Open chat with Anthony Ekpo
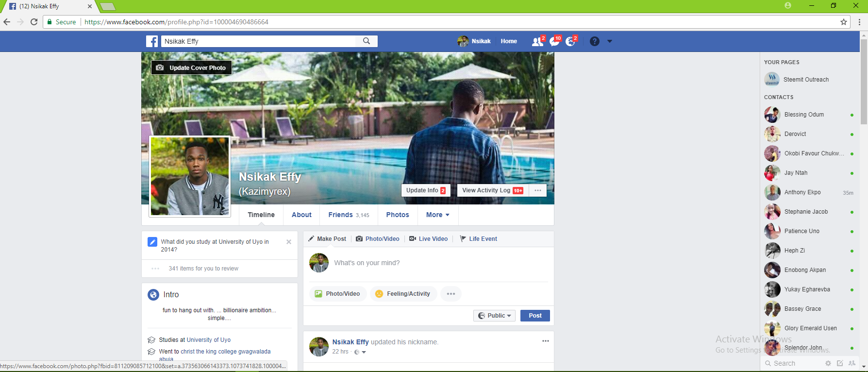 (x=809, y=192)
